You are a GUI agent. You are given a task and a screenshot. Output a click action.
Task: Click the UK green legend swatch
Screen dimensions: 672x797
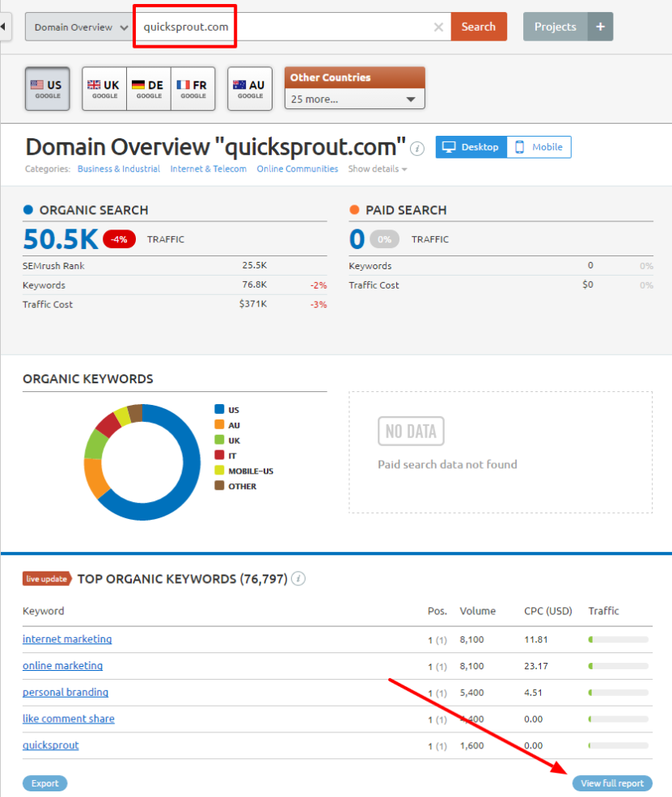[220, 440]
